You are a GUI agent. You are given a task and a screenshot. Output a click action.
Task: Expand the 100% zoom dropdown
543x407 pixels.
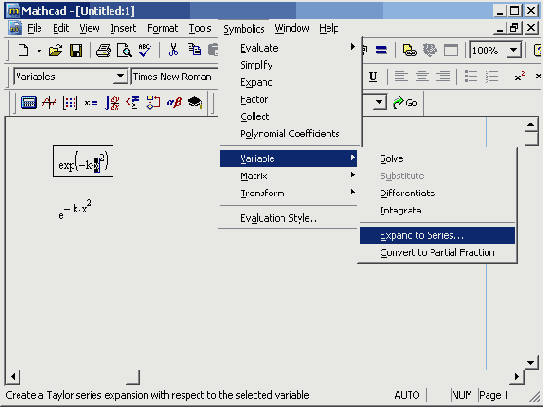click(x=514, y=51)
